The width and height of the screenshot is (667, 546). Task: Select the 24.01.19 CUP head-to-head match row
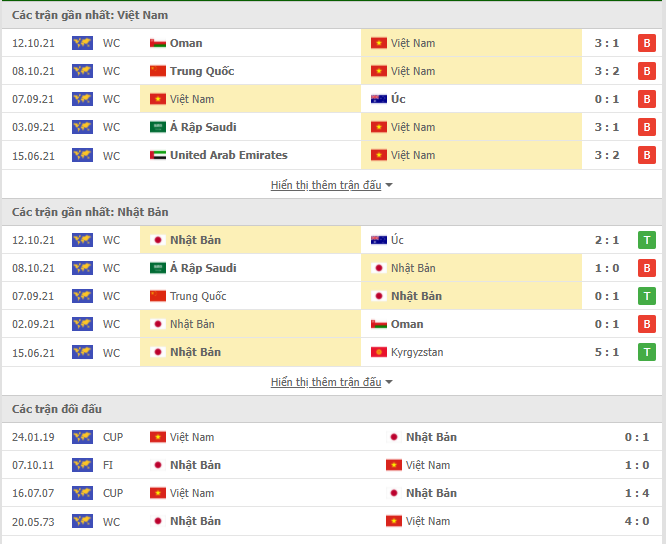332,437
